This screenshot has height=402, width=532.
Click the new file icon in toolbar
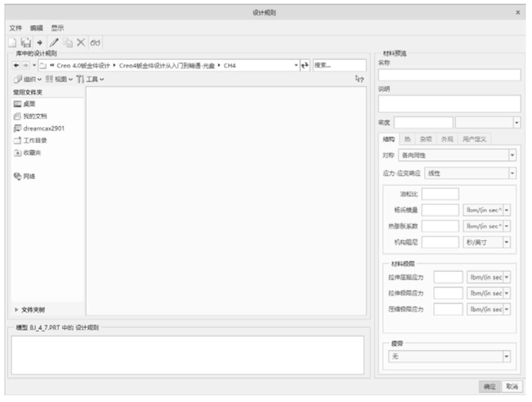[x=12, y=43]
